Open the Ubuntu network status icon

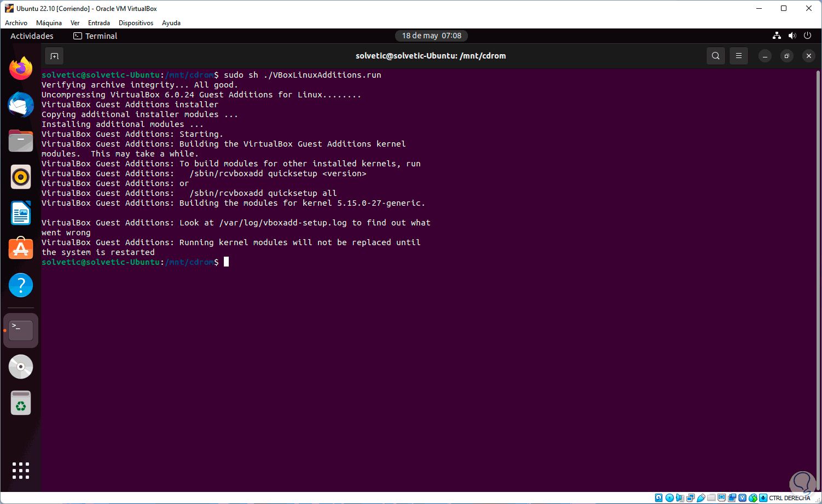(x=777, y=36)
